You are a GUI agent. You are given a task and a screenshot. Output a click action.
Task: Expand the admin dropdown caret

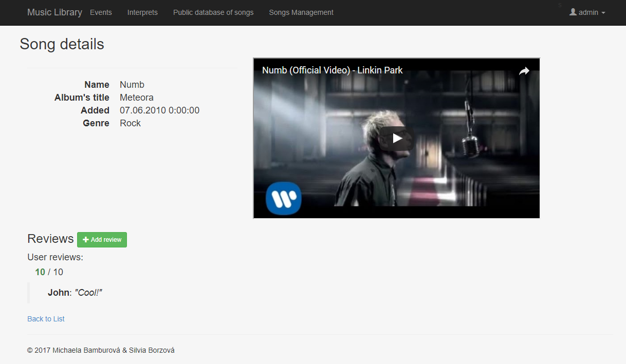pyautogui.click(x=603, y=13)
